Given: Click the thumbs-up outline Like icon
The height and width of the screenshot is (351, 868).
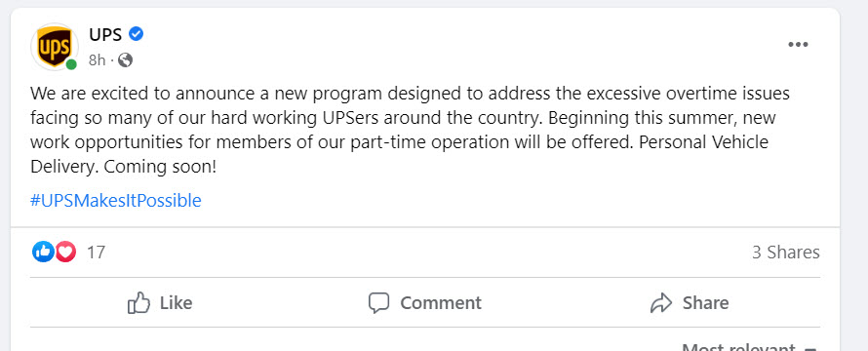Looking at the screenshot, I should [138, 303].
